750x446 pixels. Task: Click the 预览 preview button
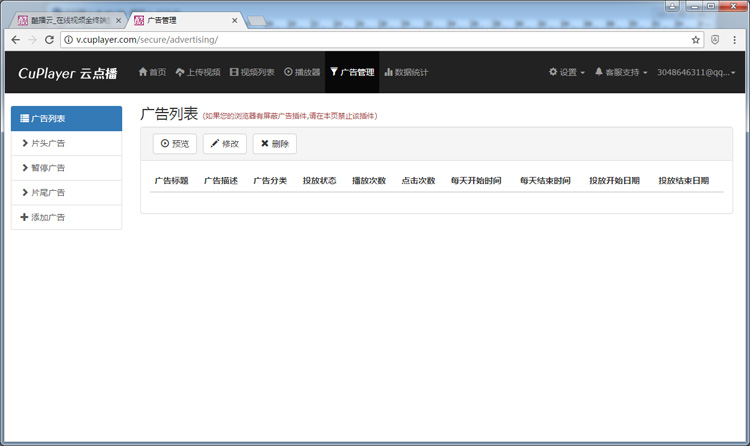pos(175,144)
